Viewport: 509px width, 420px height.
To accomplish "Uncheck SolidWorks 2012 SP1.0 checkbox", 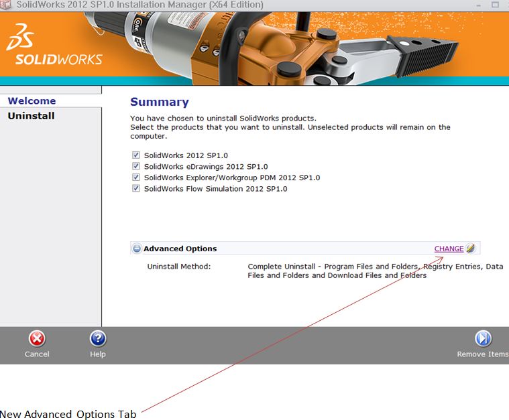I will [x=136, y=155].
